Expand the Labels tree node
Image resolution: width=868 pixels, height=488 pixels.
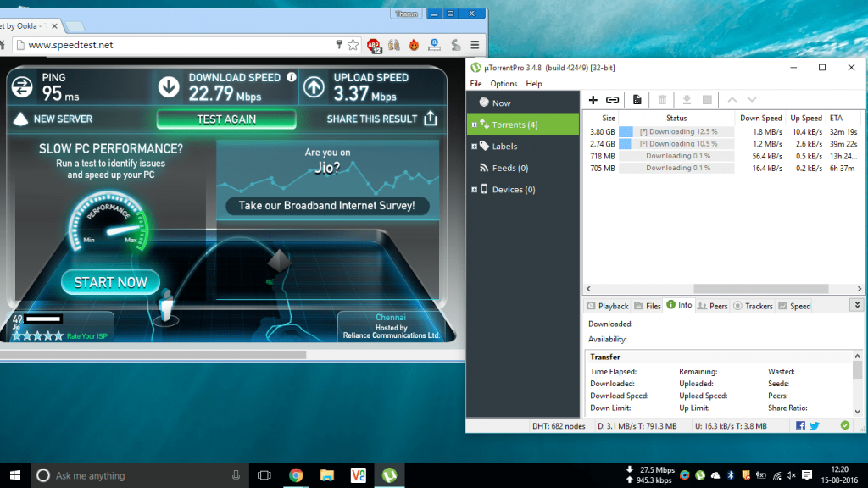tap(473, 147)
